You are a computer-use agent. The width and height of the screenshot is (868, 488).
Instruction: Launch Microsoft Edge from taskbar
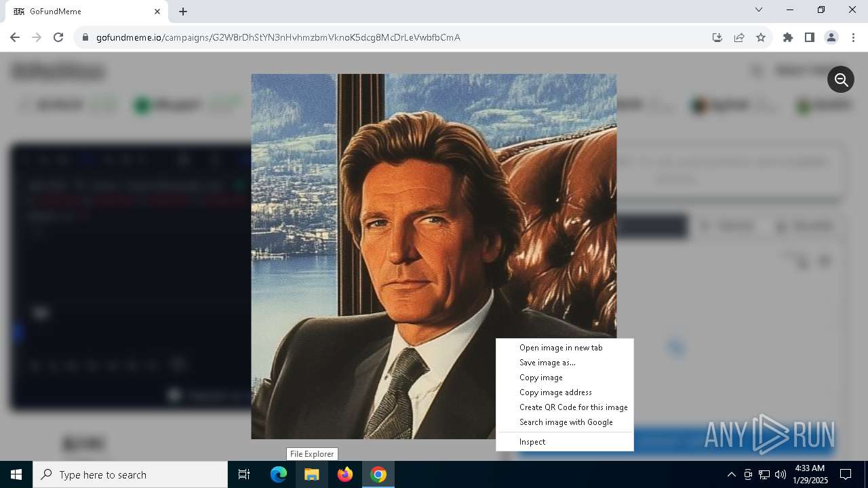pos(279,474)
